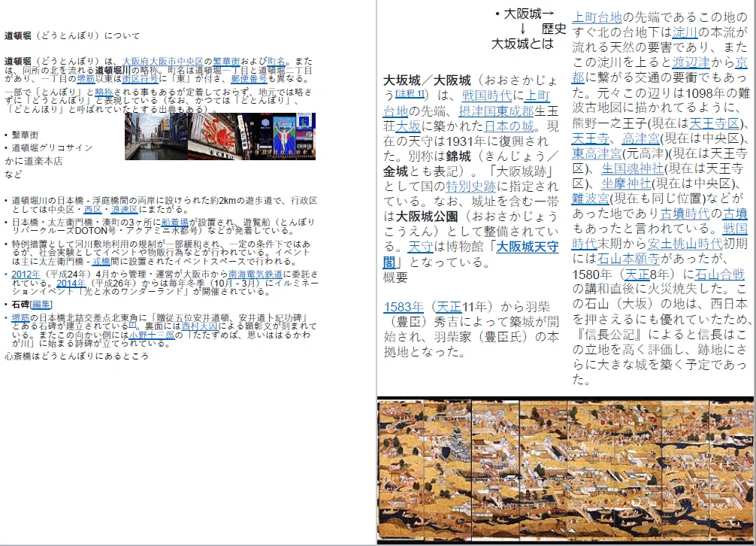This screenshot has width=756, height=546.
Task: Click the text かに道楽本店
Action: pyautogui.click(x=34, y=161)
